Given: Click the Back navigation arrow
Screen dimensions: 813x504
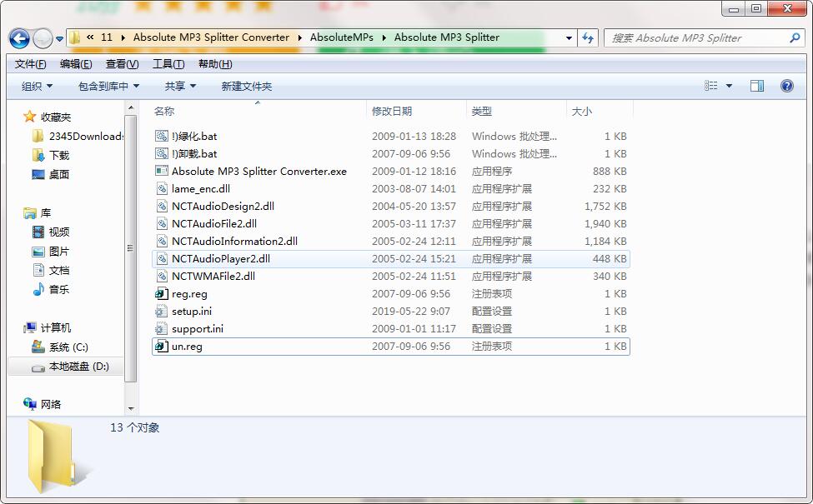Looking at the screenshot, I should pyautogui.click(x=20, y=38).
